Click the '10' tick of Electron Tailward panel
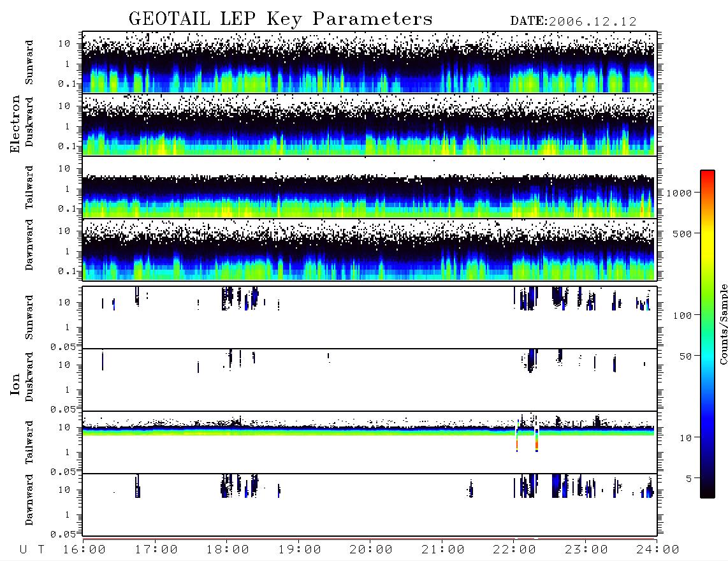728x561 pixels. [x=64, y=168]
